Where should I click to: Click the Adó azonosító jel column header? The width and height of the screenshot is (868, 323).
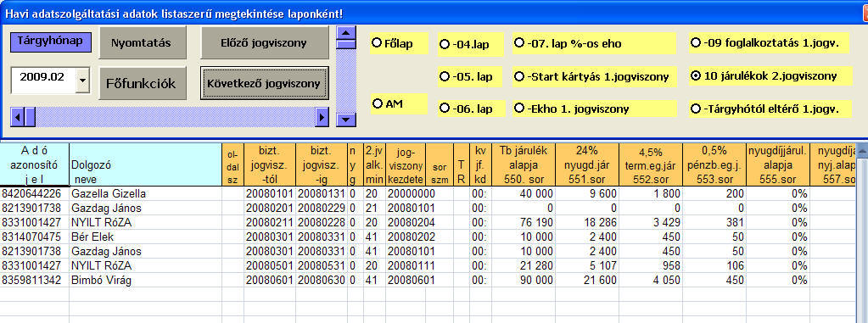tap(35, 164)
